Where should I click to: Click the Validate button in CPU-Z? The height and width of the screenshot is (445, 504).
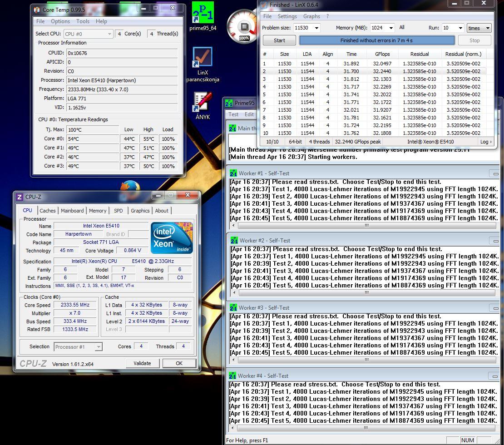142,363
